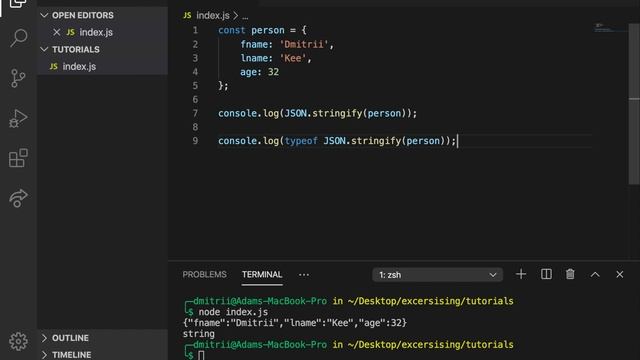Click the editor vertical scrollbar
640x360 pixels.
634,104
